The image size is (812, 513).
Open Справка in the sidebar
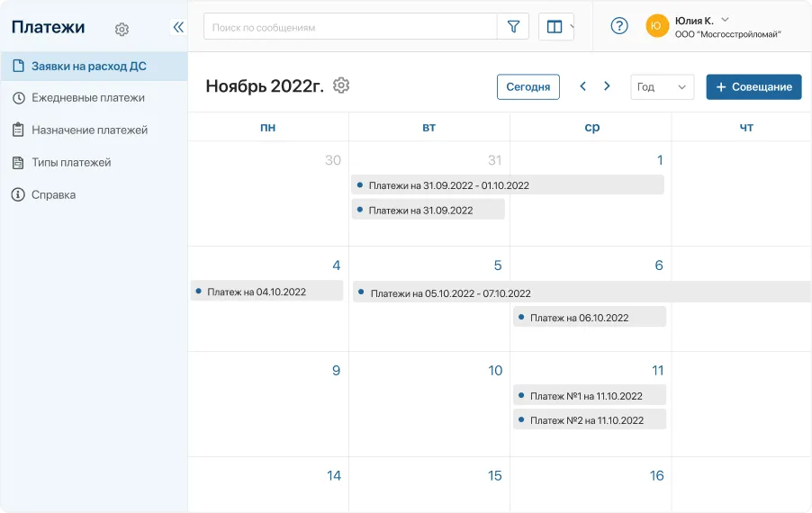[53, 194]
